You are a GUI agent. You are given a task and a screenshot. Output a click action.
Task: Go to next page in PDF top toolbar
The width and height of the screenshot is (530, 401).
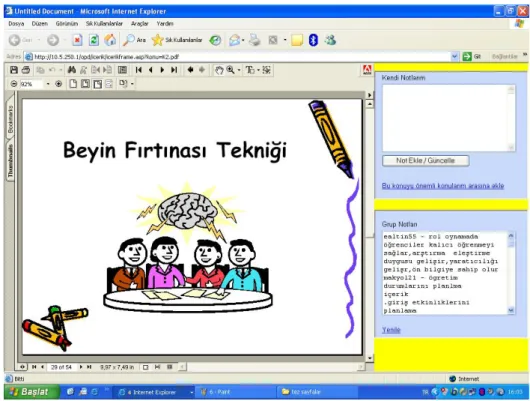(x=162, y=70)
